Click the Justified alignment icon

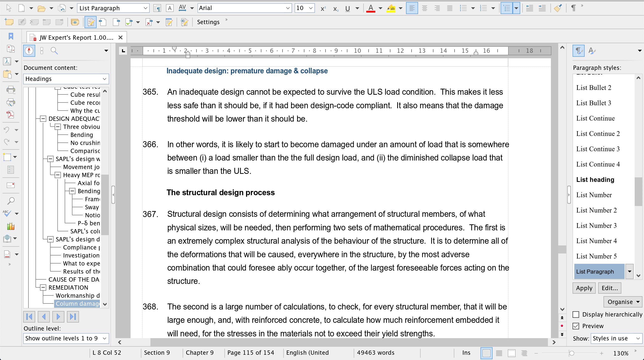(x=450, y=8)
